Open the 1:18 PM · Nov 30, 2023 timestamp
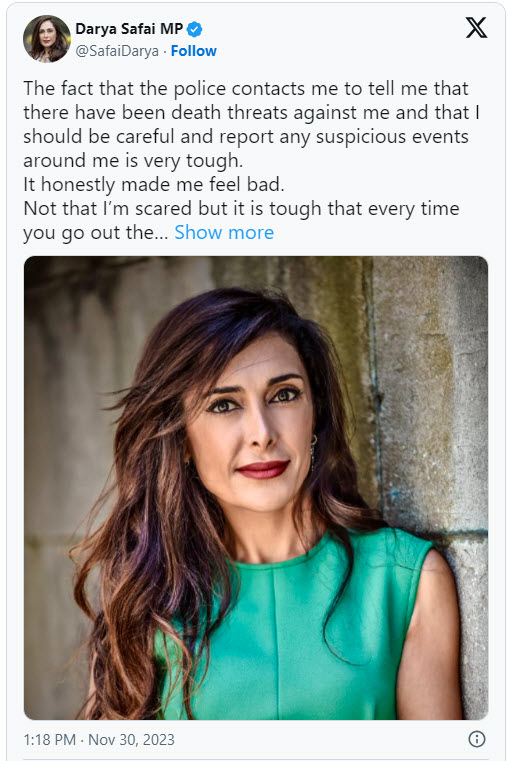This screenshot has height=761, width=507. pos(99,740)
